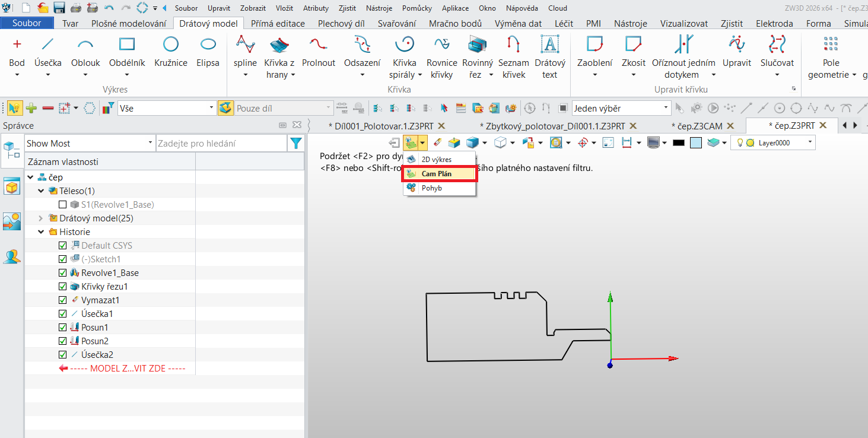Click the Soubor file button
The height and width of the screenshot is (438, 868).
coord(27,23)
